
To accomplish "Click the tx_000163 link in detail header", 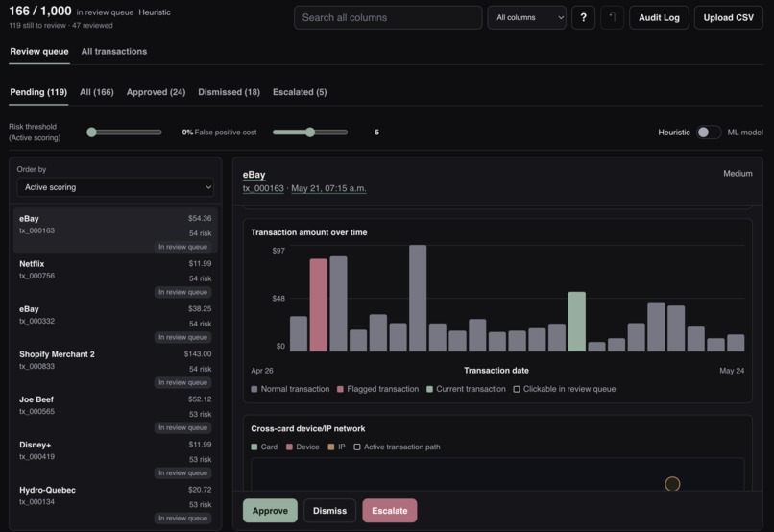I will pos(263,188).
